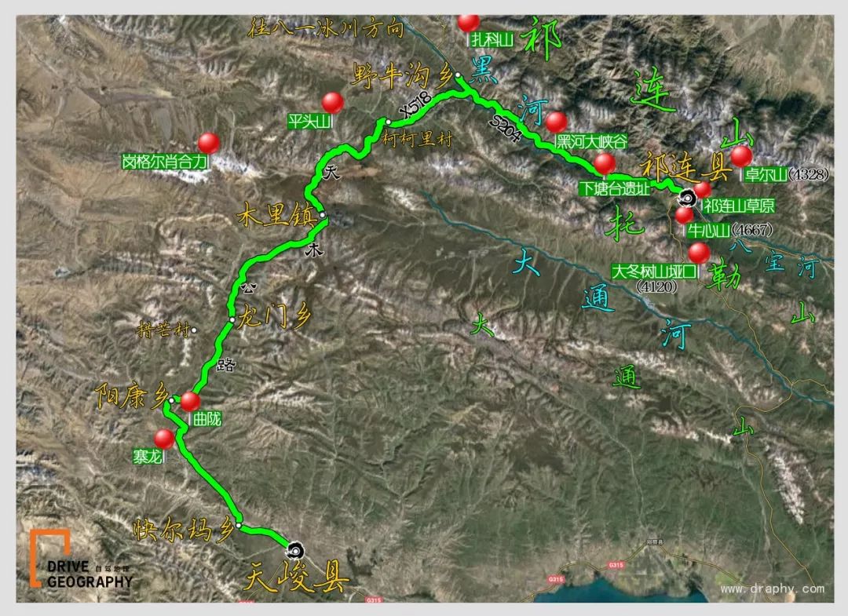
Task: Select the red pin above 下塘台遗址
Action: click(605, 164)
